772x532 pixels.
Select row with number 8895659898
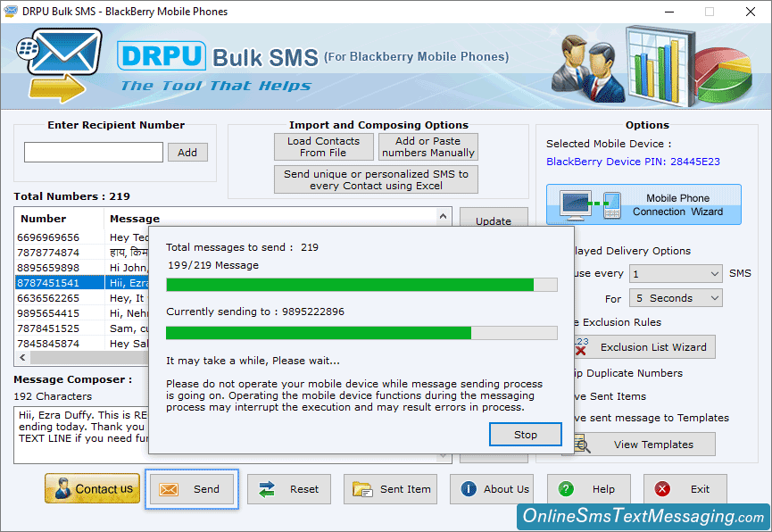82,268
